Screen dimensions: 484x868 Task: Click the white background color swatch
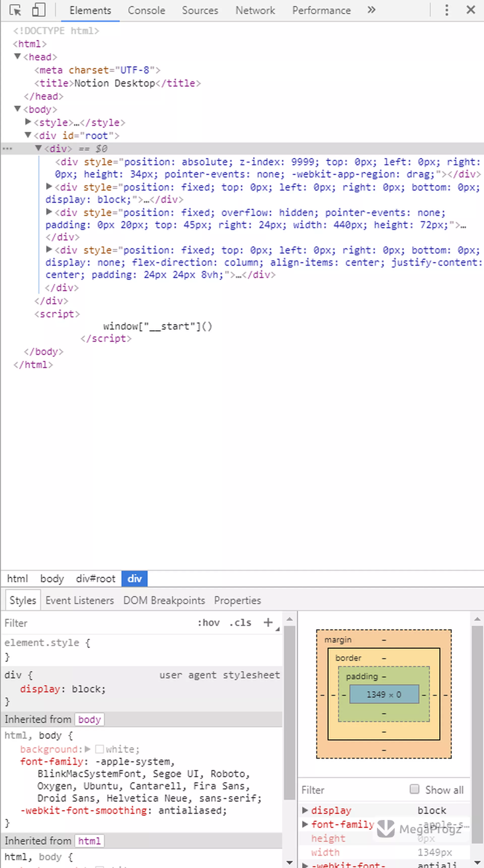99,749
